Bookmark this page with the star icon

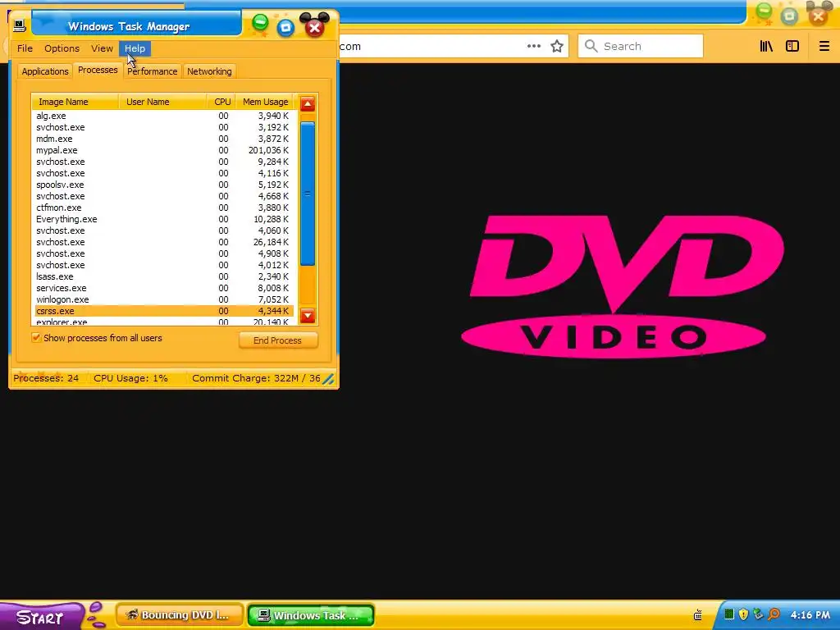click(x=557, y=46)
